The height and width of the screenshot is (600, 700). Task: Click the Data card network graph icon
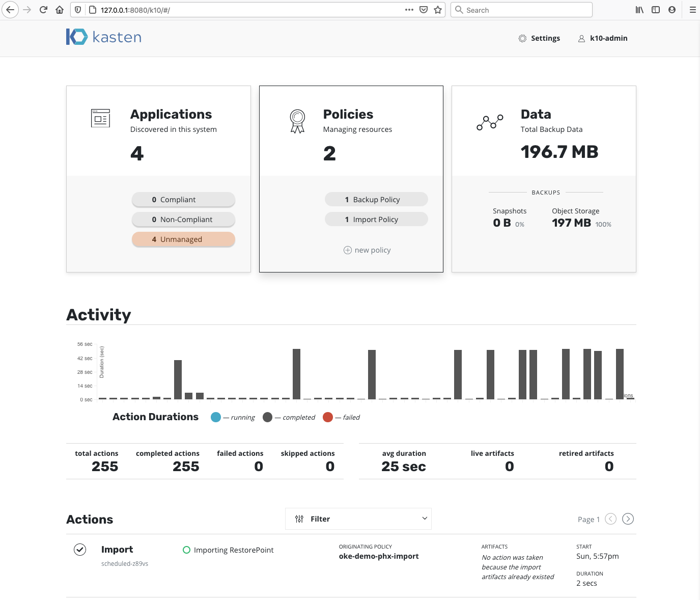point(489,122)
